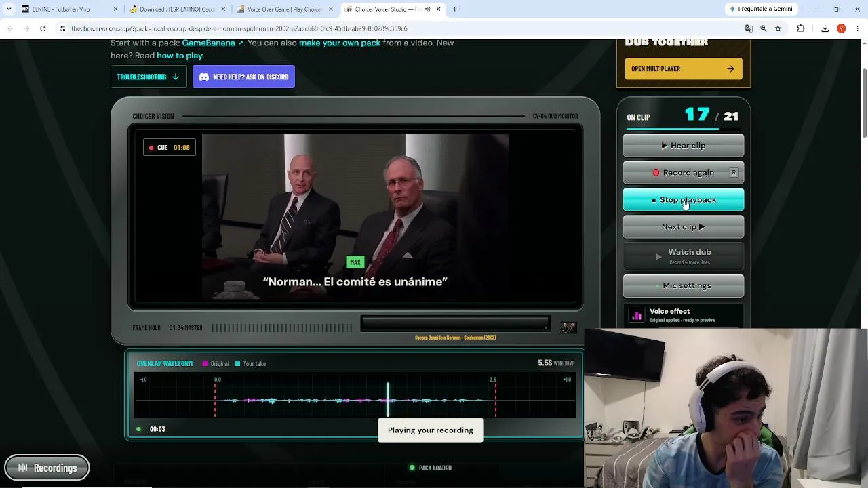Stop playback of your recording
Image resolution: width=868 pixels, height=488 pixels.
tap(684, 199)
